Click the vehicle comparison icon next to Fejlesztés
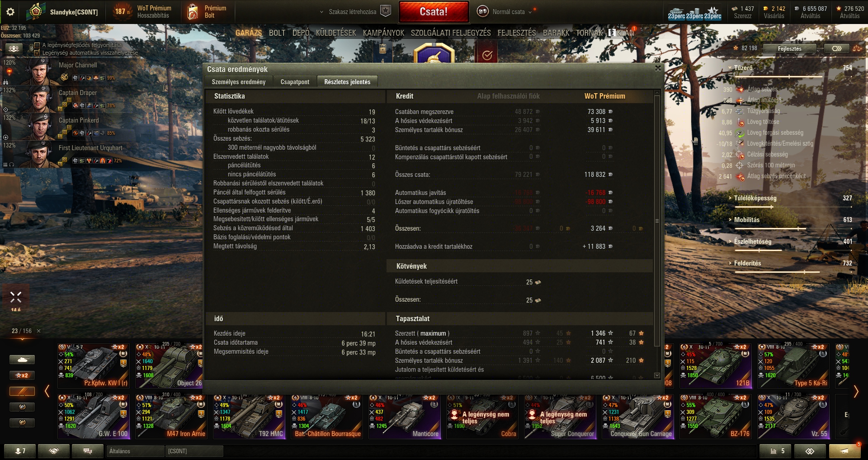Screen dimensions: 868x460 (857, 48)
